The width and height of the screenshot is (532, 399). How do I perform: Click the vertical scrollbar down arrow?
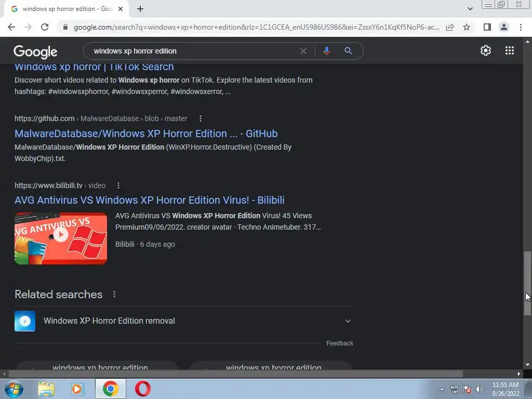pos(527,365)
